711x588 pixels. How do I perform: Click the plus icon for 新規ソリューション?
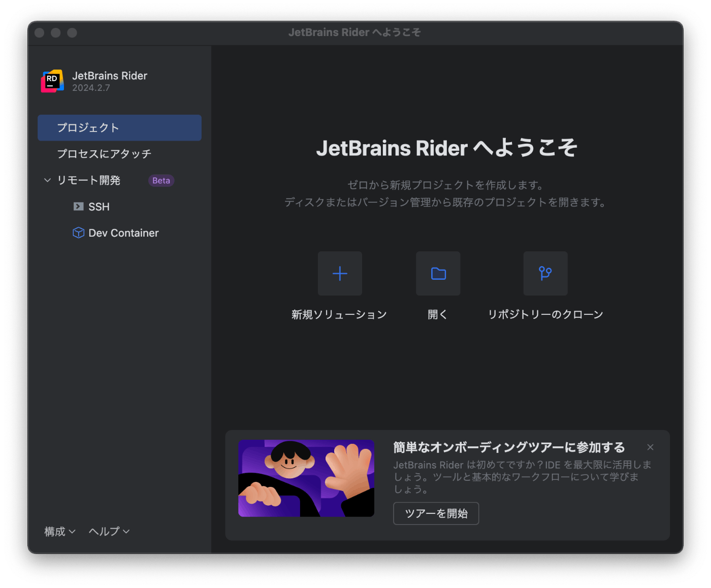point(340,274)
